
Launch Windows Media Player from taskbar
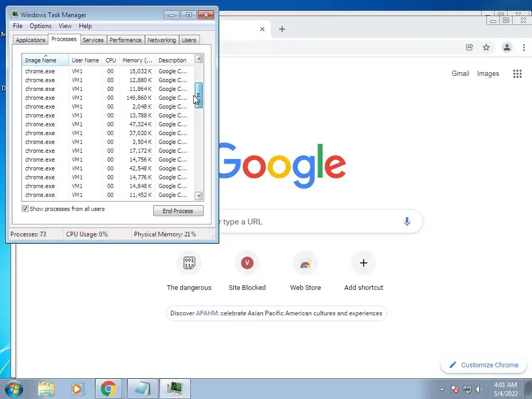point(77,389)
